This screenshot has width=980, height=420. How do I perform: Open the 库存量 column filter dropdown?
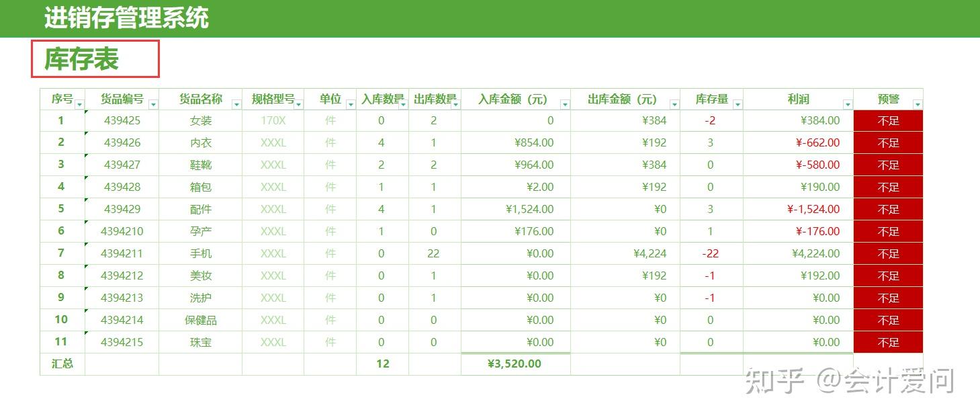(x=738, y=104)
